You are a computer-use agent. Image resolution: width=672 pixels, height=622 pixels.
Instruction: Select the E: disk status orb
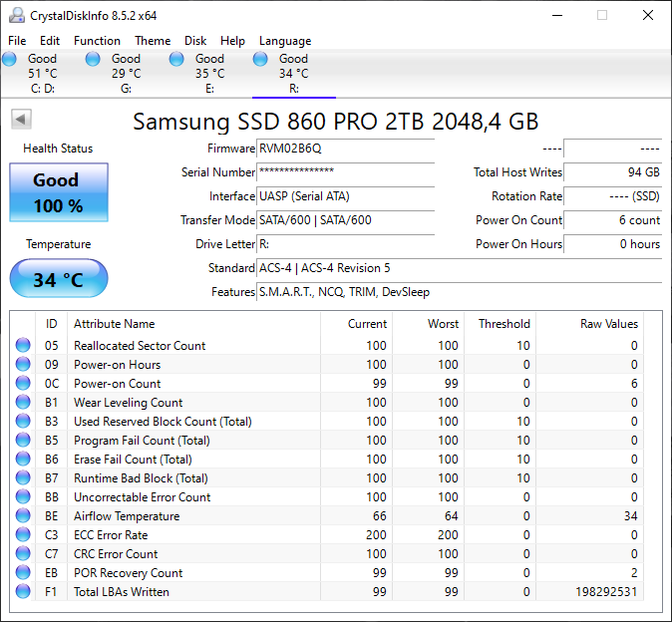177,60
